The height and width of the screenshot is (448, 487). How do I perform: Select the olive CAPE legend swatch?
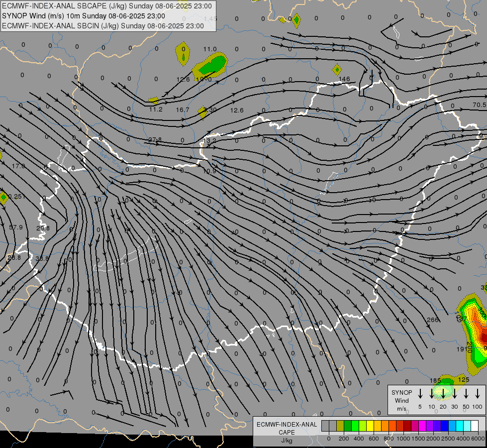(x=340, y=426)
